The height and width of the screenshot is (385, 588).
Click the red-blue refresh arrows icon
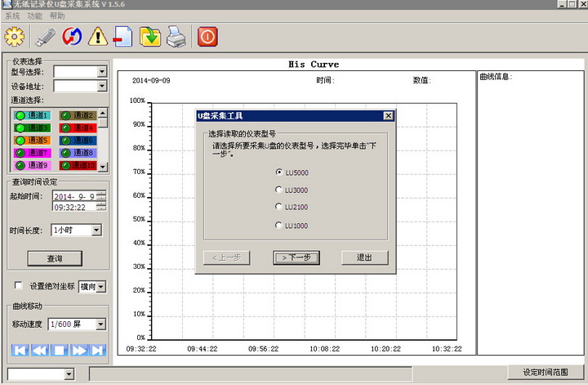click(71, 36)
